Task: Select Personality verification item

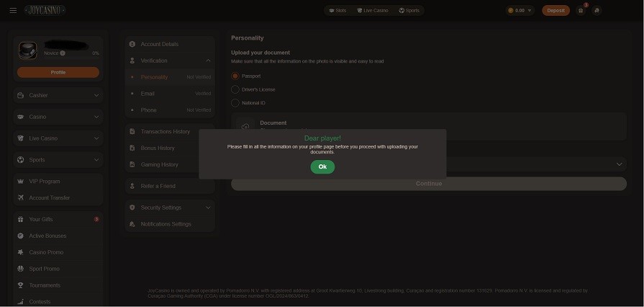Action: [170, 77]
